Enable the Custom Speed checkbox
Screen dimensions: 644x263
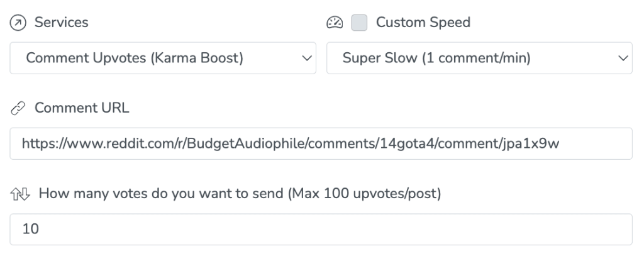(359, 23)
